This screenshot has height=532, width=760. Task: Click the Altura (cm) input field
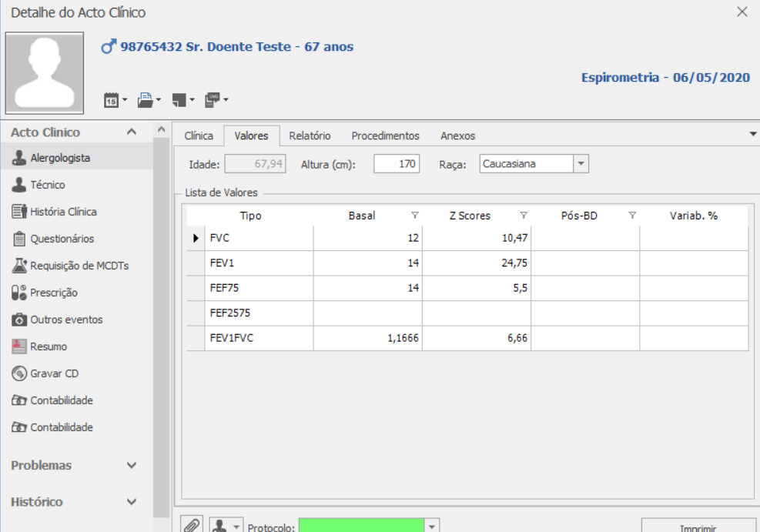coord(397,164)
